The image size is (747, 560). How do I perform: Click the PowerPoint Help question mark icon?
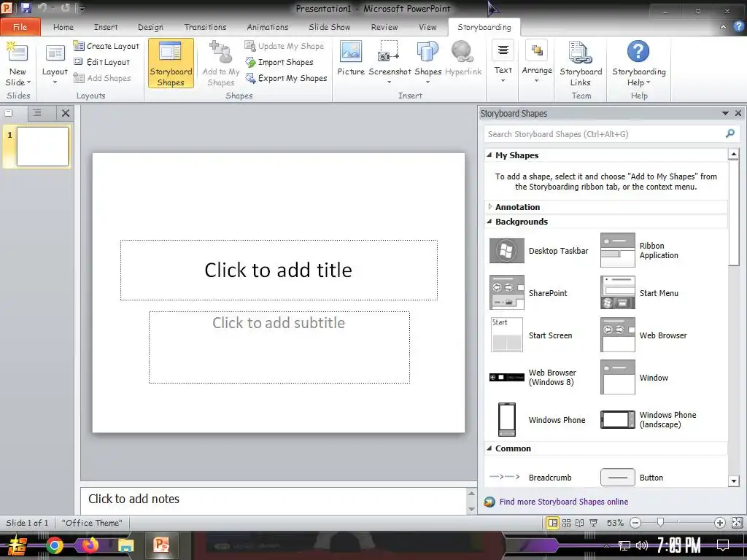738,27
